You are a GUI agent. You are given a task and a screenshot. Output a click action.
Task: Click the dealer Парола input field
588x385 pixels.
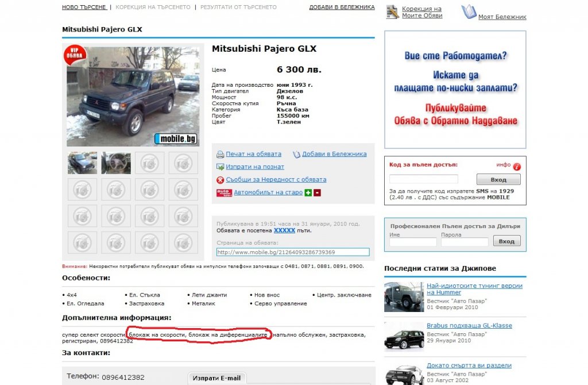coord(465,242)
